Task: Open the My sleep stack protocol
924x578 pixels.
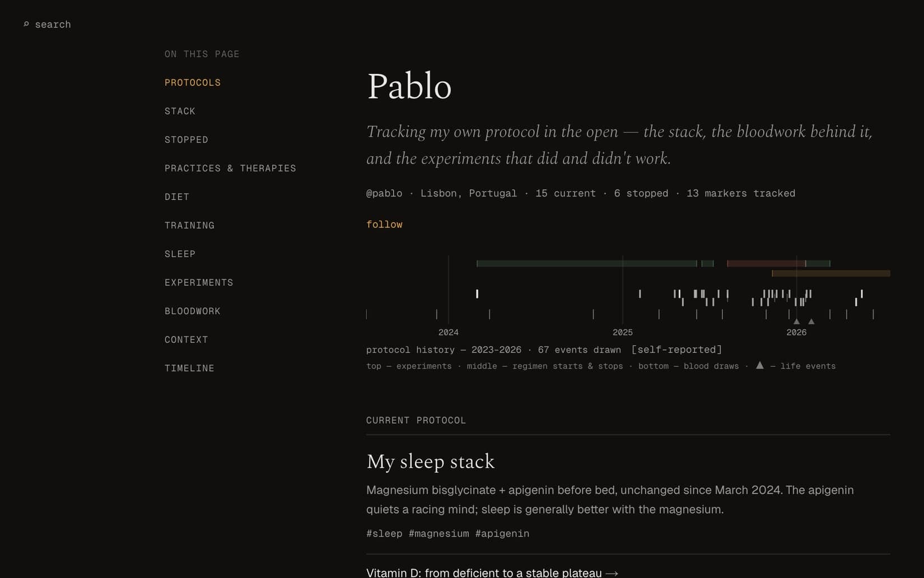Action: [x=430, y=462]
